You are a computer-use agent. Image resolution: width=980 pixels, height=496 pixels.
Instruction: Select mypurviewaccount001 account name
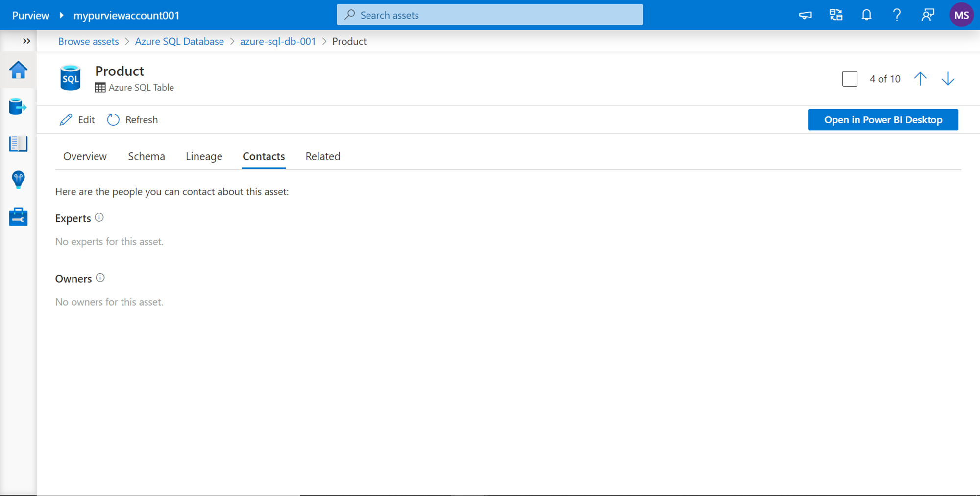[x=126, y=15]
